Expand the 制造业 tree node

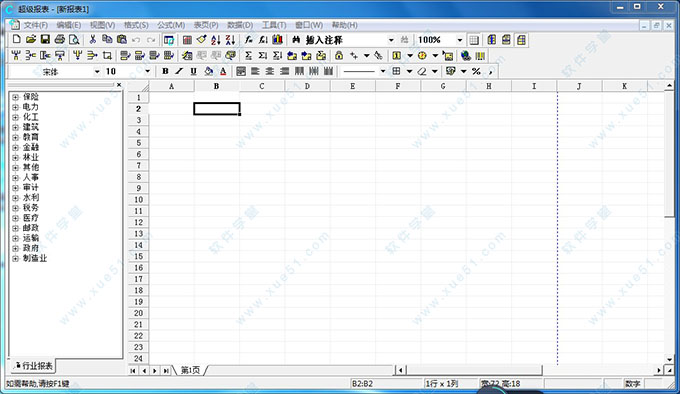point(15,258)
